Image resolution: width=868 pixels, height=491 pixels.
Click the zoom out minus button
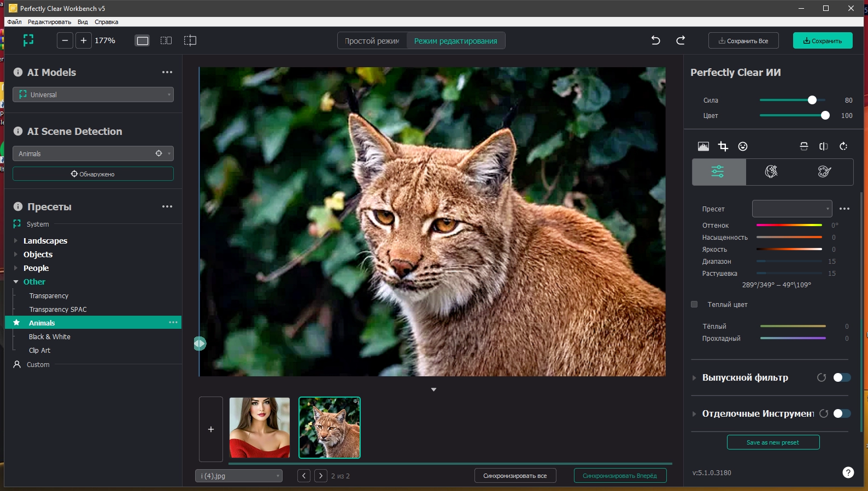tap(65, 40)
